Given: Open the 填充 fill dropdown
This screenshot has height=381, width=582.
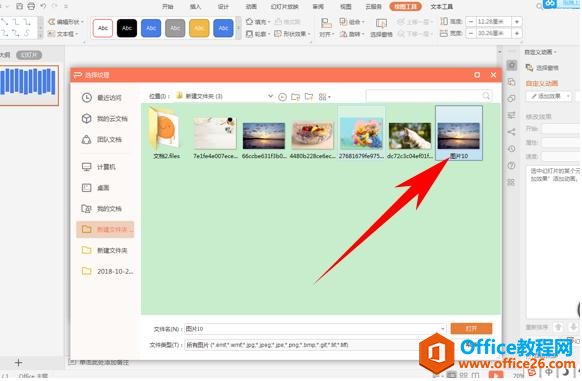Looking at the screenshot, I should tap(258, 22).
